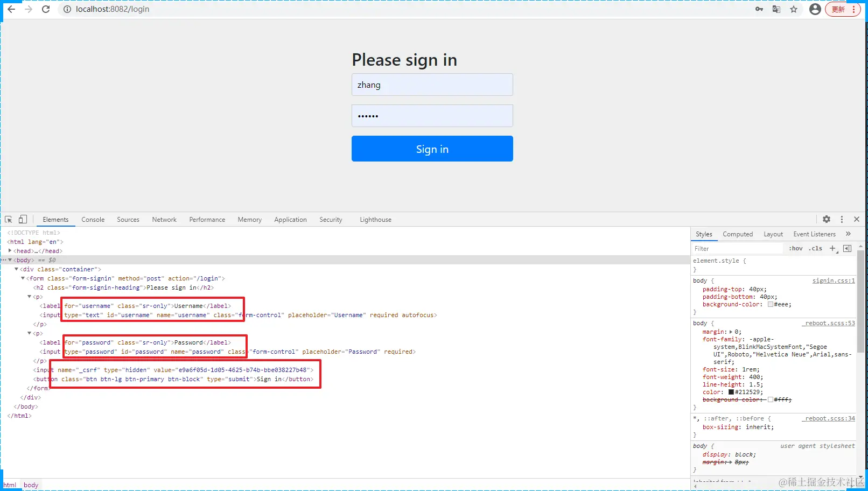Open signin.css:1 source link

point(834,280)
